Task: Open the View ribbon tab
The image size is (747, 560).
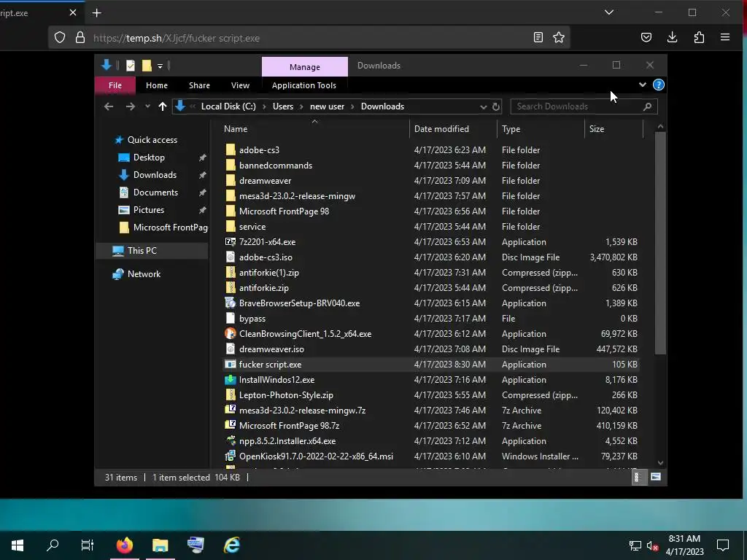Action: pos(240,85)
